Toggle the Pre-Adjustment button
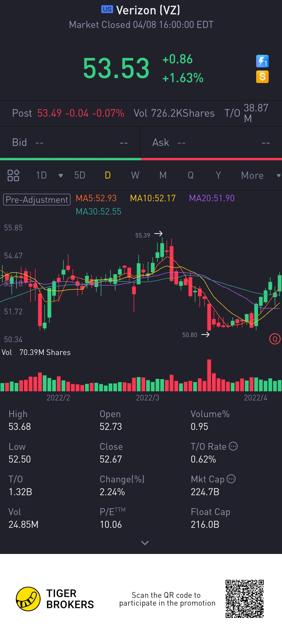 click(37, 200)
